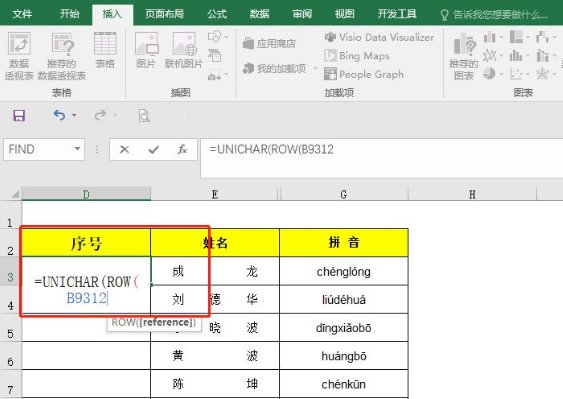The image size is (563, 399).
Task: Open the Undo history dropdown arrow
Action: [x=74, y=115]
